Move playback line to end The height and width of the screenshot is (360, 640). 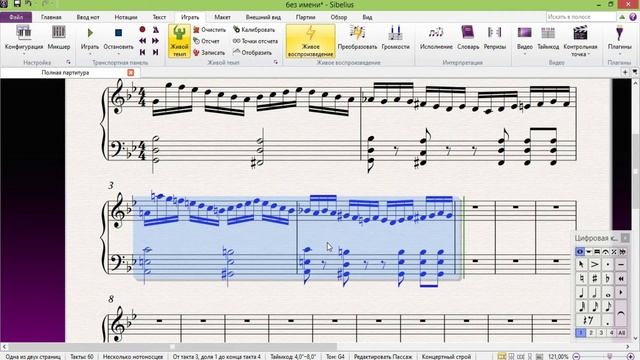pyautogui.click(x=156, y=52)
